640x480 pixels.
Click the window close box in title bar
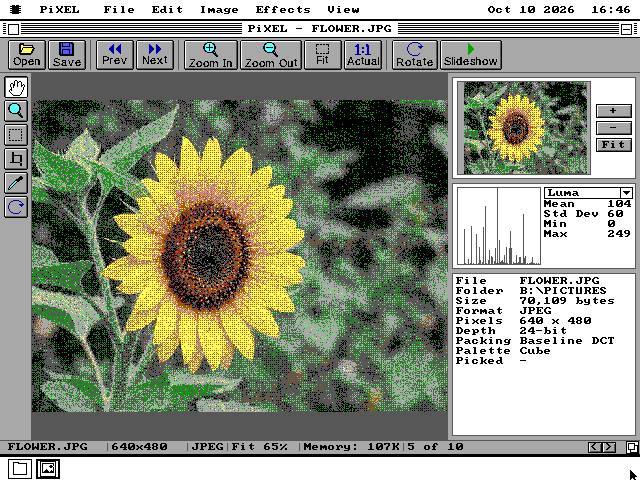(13, 29)
